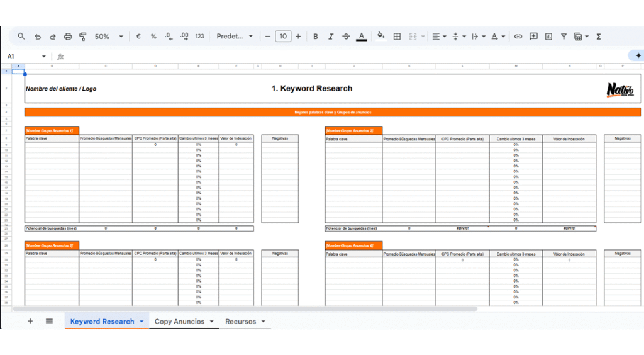Expand the merge cells options arrow
This screenshot has height=355, width=644.
click(423, 37)
